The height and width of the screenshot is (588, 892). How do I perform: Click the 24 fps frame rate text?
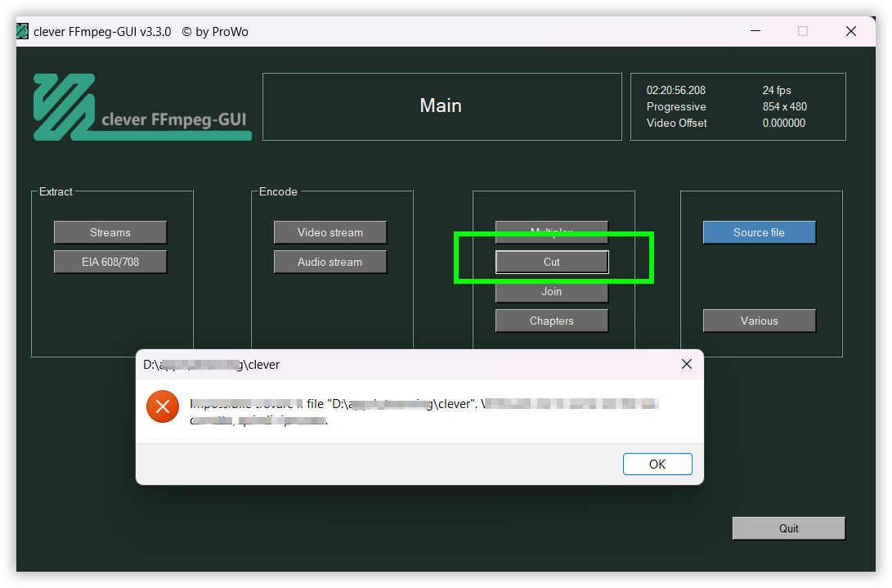point(777,91)
